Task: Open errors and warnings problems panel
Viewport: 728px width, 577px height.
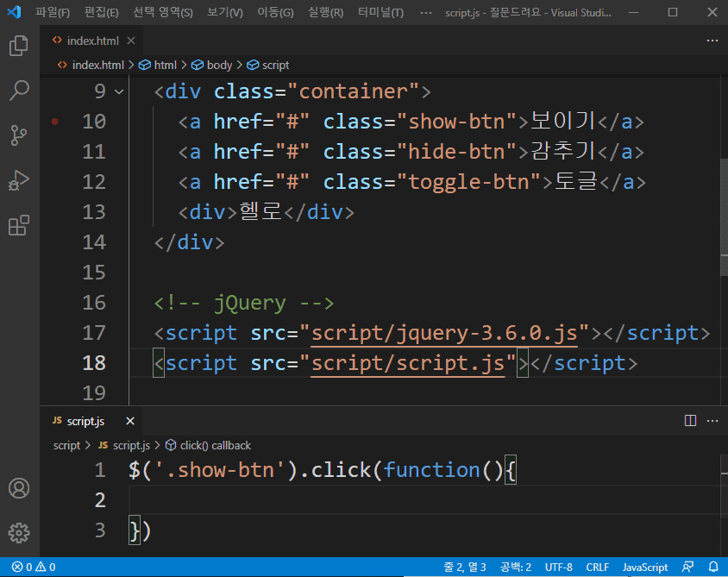Action: click(34, 567)
